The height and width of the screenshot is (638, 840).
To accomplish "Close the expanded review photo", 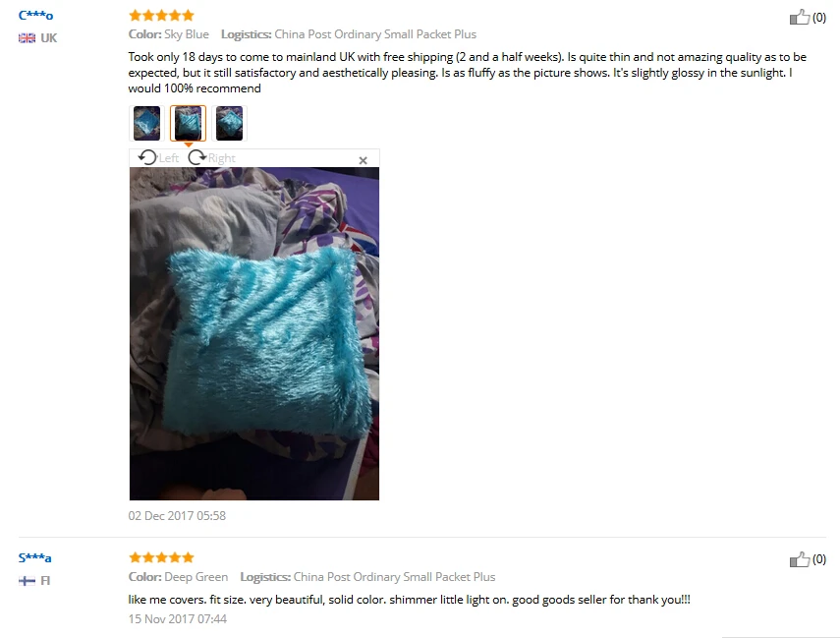I will [363, 160].
